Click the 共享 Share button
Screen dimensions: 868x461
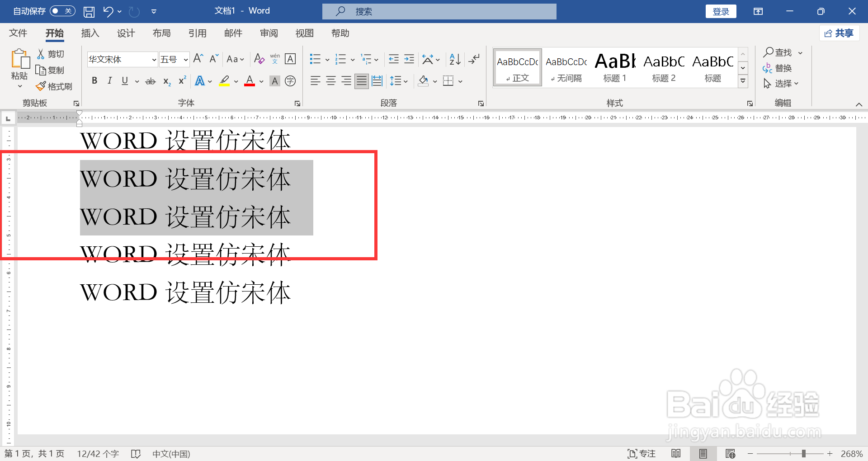pyautogui.click(x=839, y=33)
